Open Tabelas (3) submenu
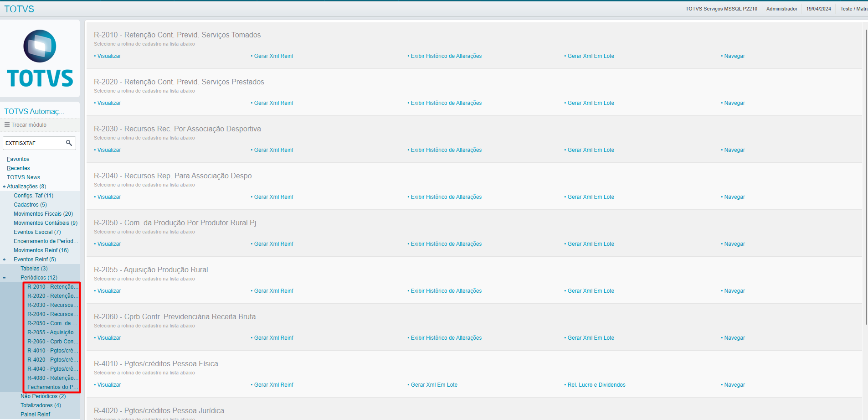This screenshot has height=420, width=868. click(34, 269)
